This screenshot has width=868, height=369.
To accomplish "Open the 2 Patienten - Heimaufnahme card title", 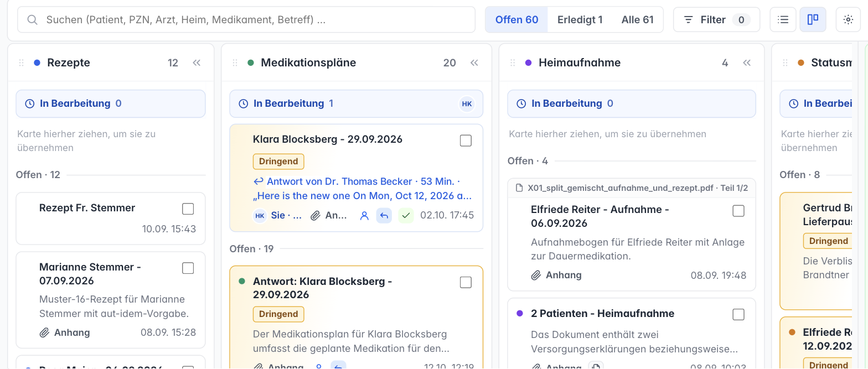I will (602, 314).
